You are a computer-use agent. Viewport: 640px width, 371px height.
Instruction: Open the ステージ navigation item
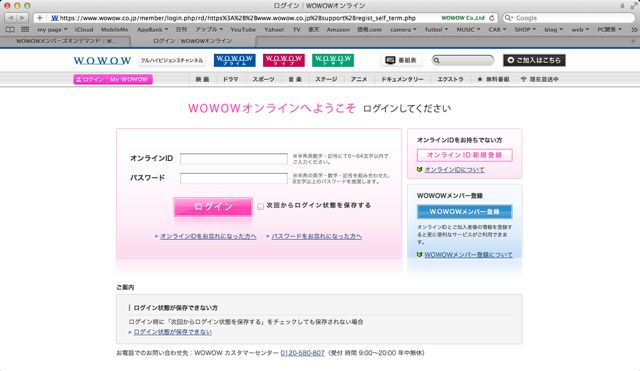pyautogui.click(x=326, y=79)
